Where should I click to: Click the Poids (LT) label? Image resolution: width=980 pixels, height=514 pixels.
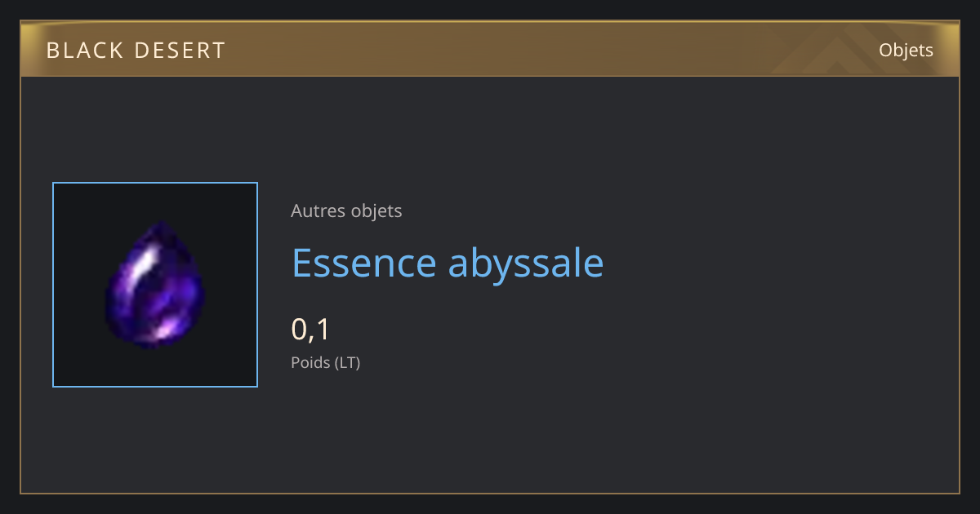click(x=325, y=362)
